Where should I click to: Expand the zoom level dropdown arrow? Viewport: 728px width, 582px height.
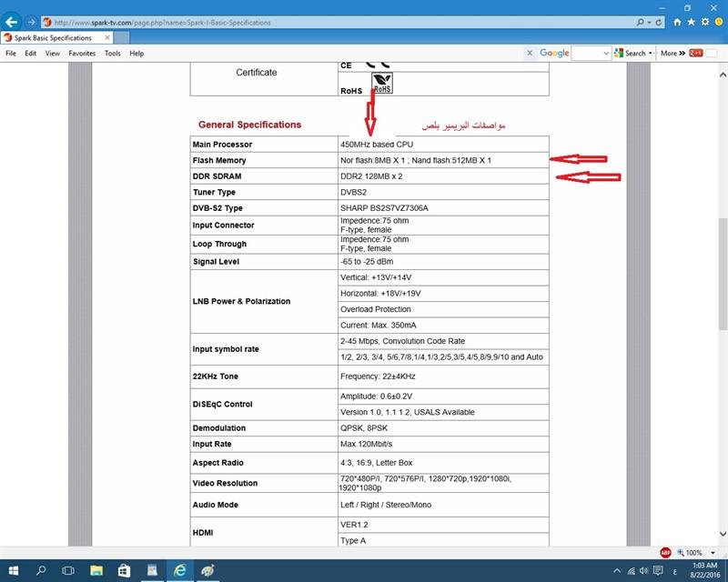pos(713,553)
